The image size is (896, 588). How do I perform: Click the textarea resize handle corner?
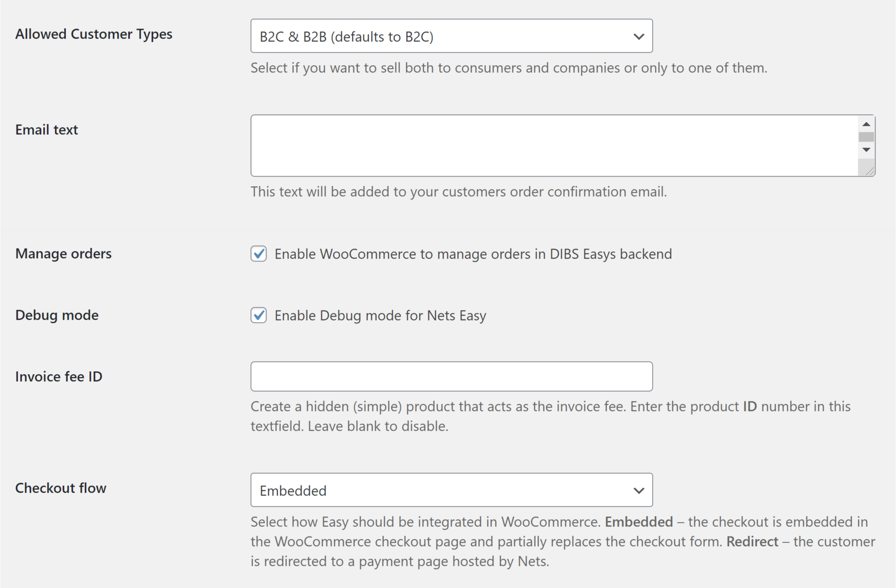(x=869, y=172)
